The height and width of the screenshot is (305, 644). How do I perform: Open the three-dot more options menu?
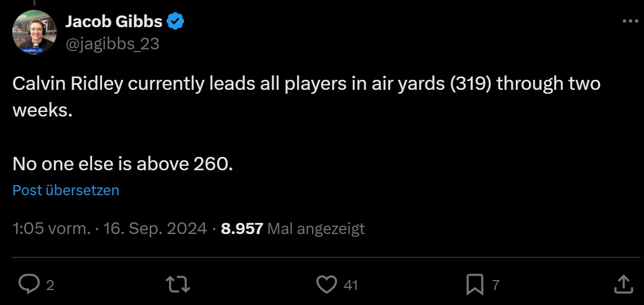click(630, 21)
